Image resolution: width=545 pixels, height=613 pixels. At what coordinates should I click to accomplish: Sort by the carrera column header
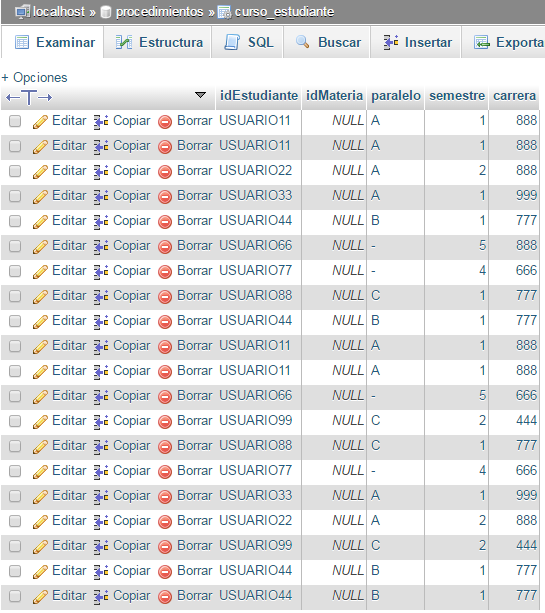point(515,96)
